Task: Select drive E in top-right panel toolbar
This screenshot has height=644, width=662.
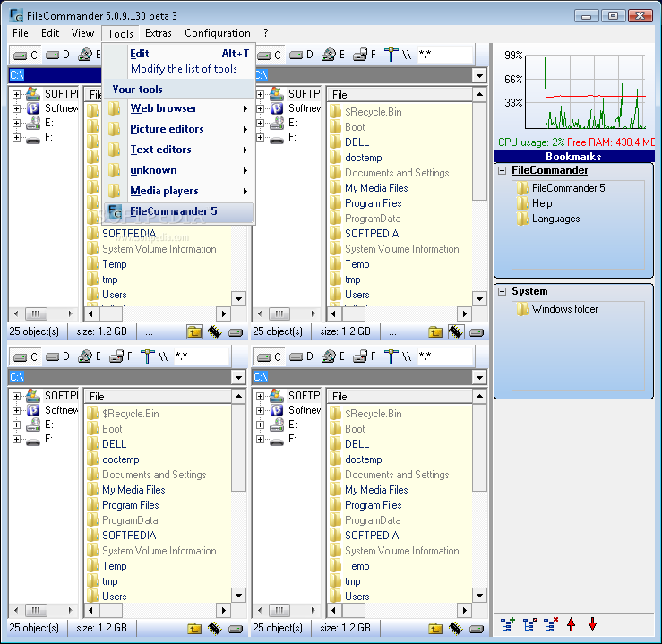Action: coord(333,55)
